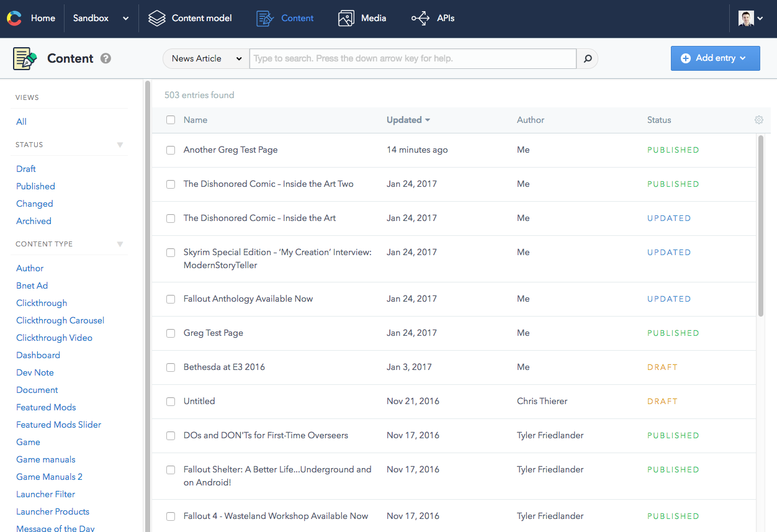Click the UPDATED status of Fallout Anthology
This screenshot has height=532, width=777.
pyautogui.click(x=669, y=299)
